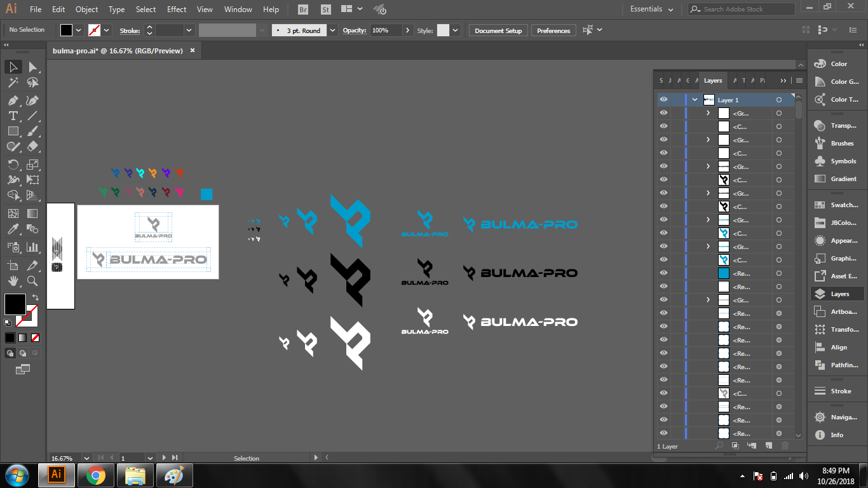The image size is (868, 488).
Task: Choose the Lasso tool
Action: point(33,83)
